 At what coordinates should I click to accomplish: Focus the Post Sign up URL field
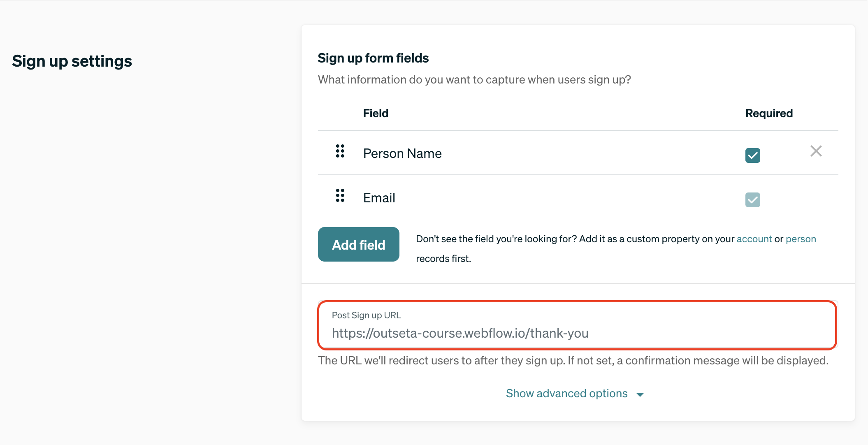click(577, 325)
